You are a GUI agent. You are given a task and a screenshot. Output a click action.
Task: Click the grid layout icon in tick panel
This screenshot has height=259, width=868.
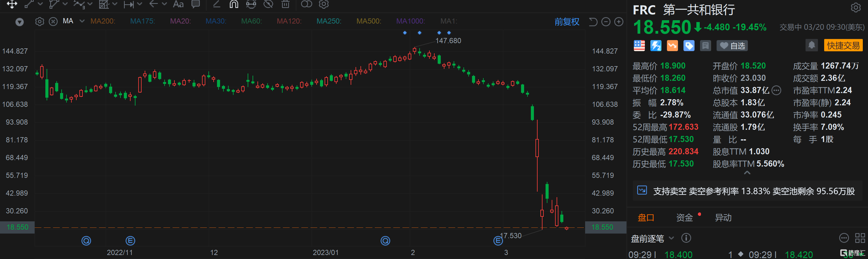click(x=860, y=238)
